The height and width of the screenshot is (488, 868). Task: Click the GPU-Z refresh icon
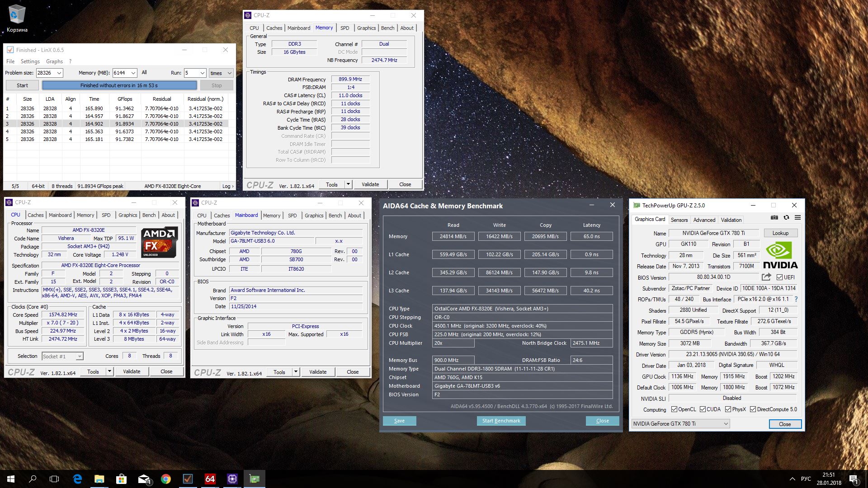[786, 217]
